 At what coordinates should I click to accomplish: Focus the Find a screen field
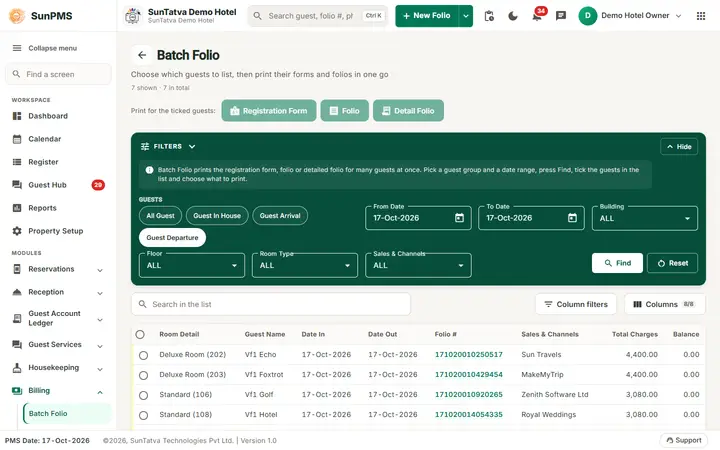click(58, 74)
